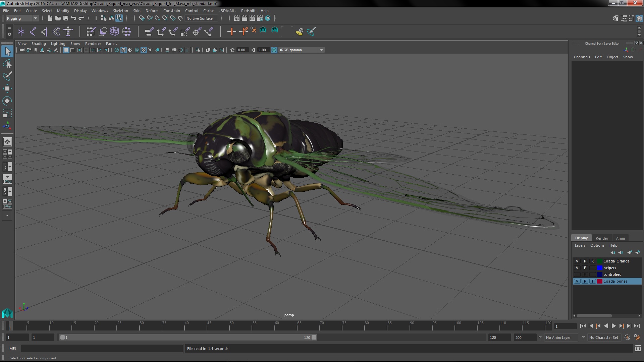The image size is (644, 362).
Task: Activate the Scale tool
Action: 7,113
